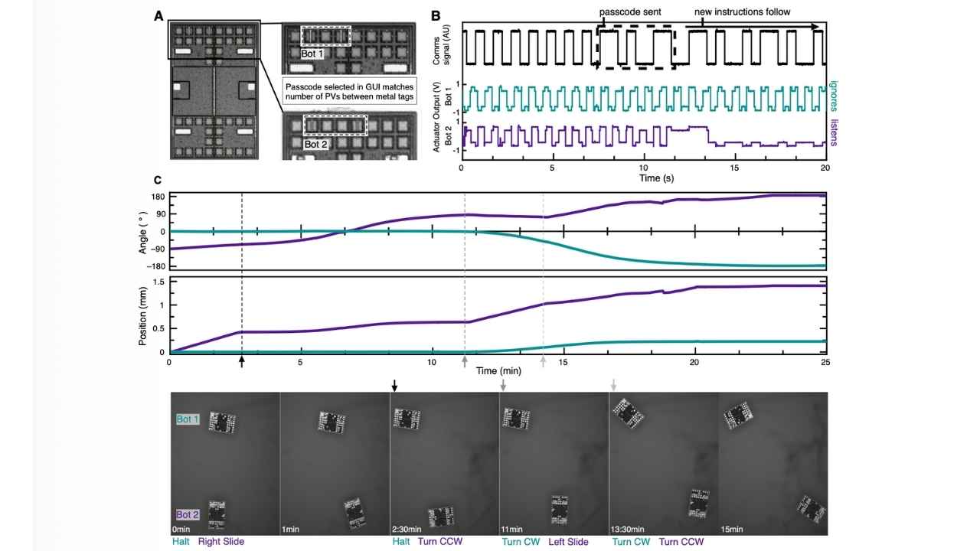
Task: Click 'Turn CCW' caption under the 2:30min frame
Action: pyautogui.click(x=440, y=542)
